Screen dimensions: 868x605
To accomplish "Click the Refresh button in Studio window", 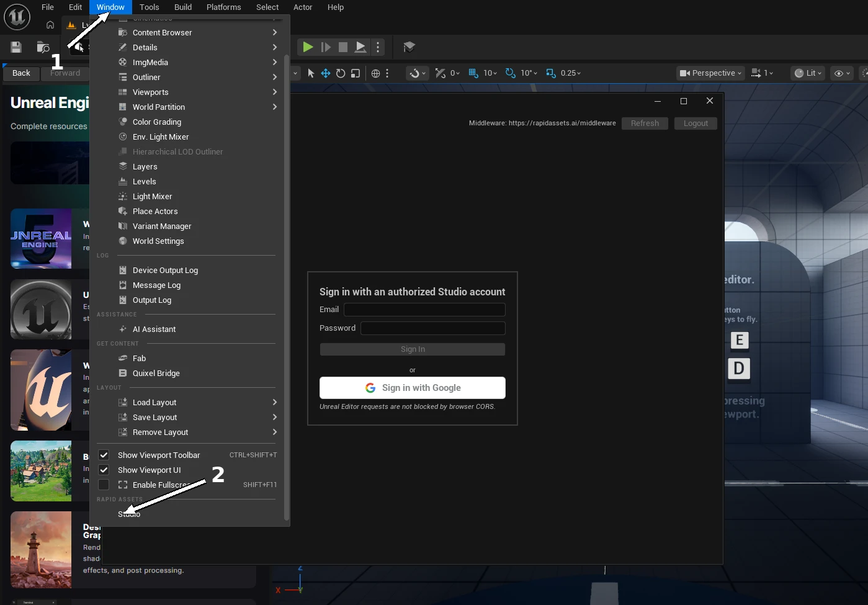I will coord(645,123).
